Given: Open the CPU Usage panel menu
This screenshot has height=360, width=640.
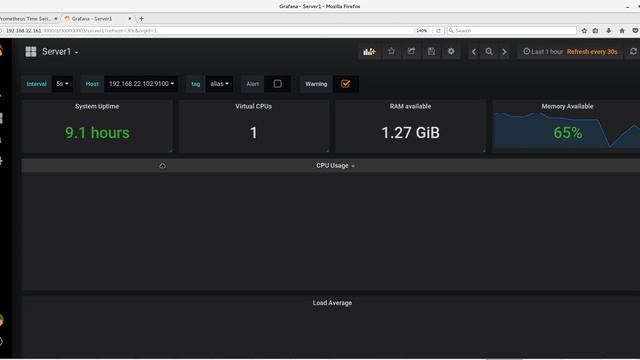Looking at the screenshot, I should click(335, 165).
